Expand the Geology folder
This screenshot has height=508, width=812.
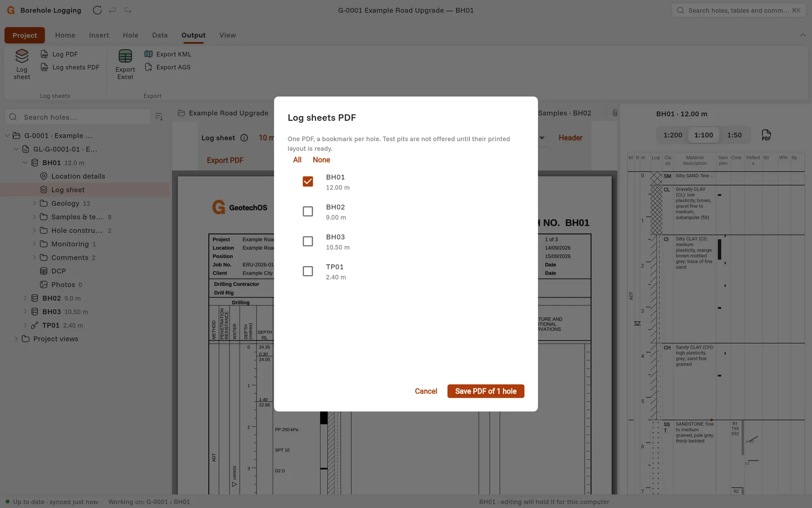click(x=35, y=203)
